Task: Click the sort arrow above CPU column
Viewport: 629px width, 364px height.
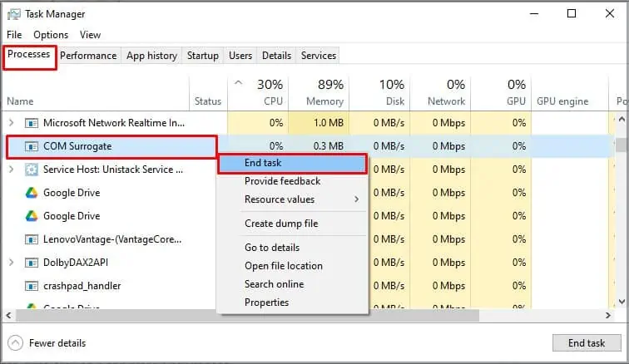Action: (x=238, y=83)
